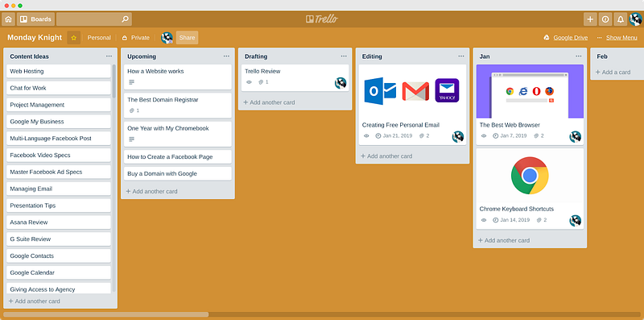Open the Chat for Work card
Screen dimensions: 644x320
tap(59, 88)
